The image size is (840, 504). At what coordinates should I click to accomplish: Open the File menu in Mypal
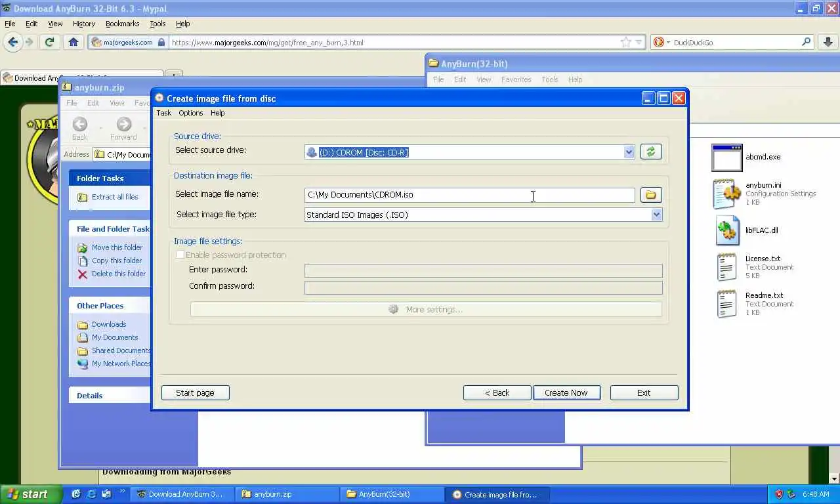click(10, 24)
